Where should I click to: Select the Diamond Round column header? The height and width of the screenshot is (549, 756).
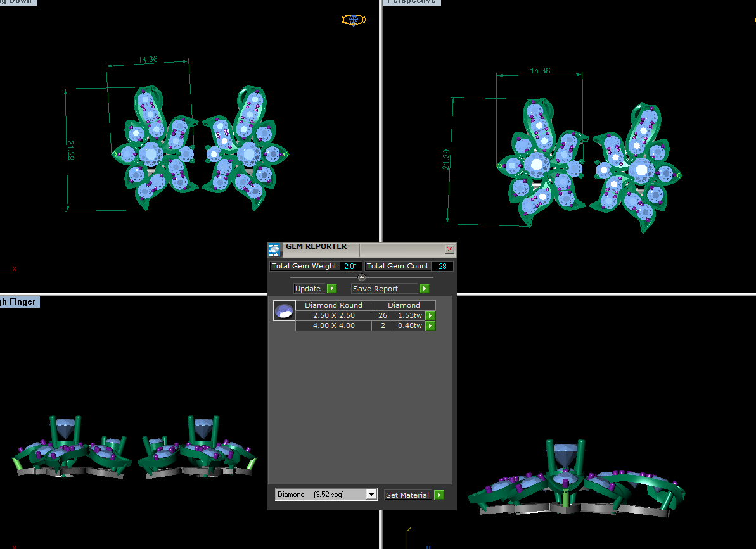click(333, 305)
